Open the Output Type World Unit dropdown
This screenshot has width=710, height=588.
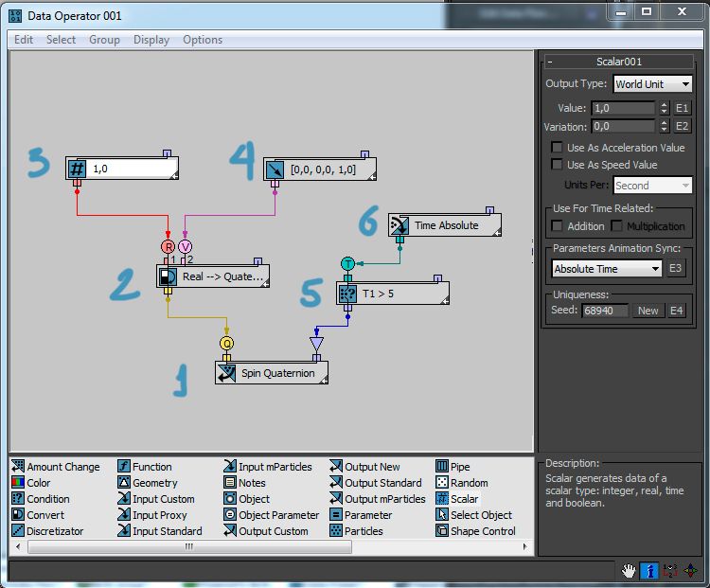652,84
